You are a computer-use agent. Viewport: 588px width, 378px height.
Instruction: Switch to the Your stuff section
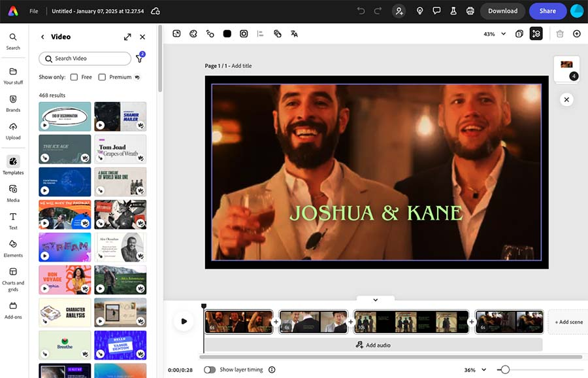pos(13,74)
